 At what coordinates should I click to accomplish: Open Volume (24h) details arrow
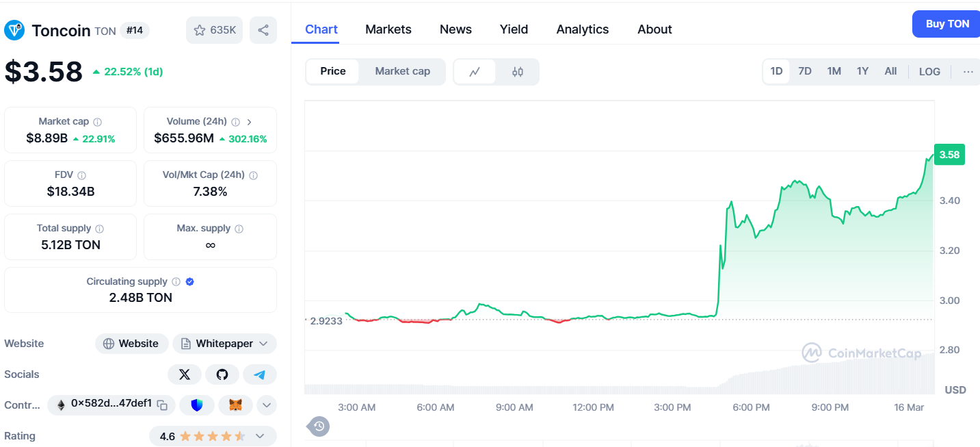pyautogui.click(x=249, y=122)
